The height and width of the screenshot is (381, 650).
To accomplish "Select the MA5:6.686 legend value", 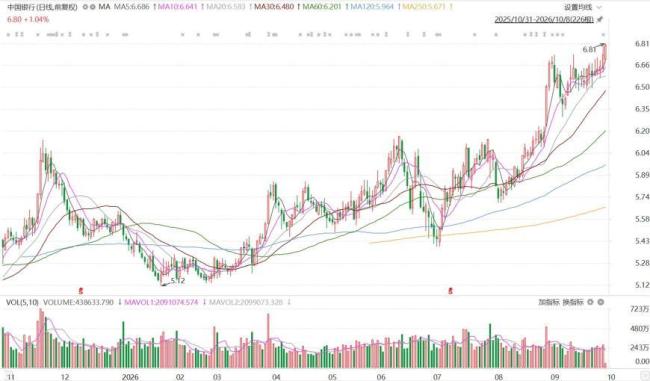I will (x=132, y=7).
